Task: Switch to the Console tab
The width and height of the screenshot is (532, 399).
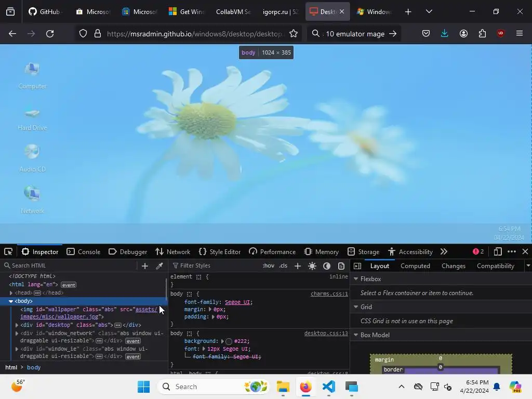Action: point(84,252)
